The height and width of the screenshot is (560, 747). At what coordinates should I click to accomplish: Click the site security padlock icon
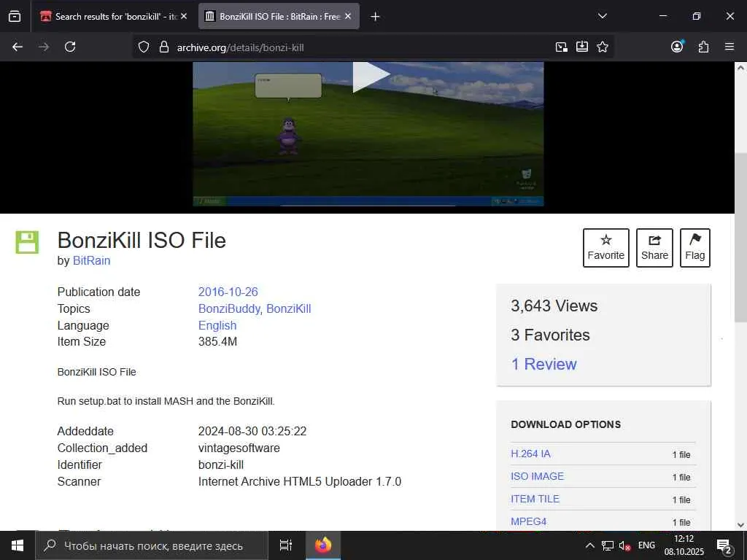(x=164, y=47)
